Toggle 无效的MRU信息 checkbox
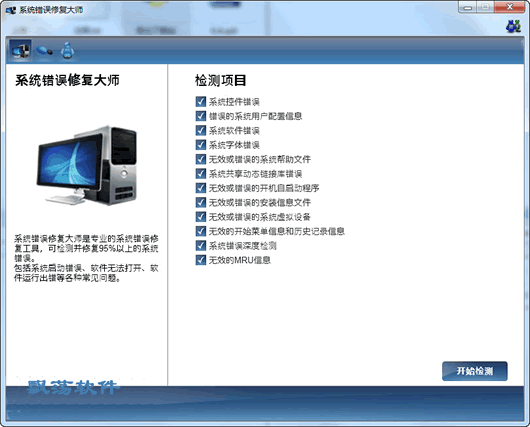530x427 pixels. coord(201,260)
